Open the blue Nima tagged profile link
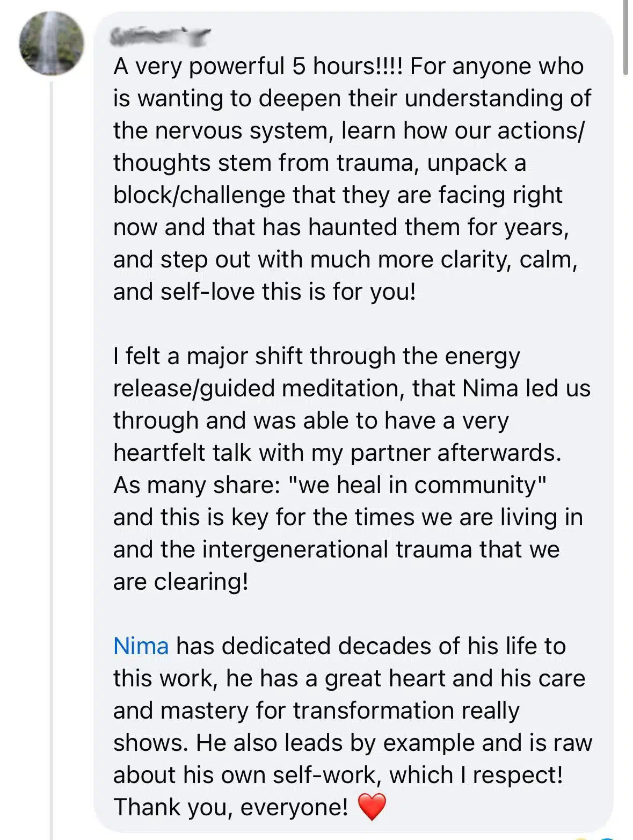The height and width of the screenshot is (840, 633). pyautogui.click(x=141, y=646)
